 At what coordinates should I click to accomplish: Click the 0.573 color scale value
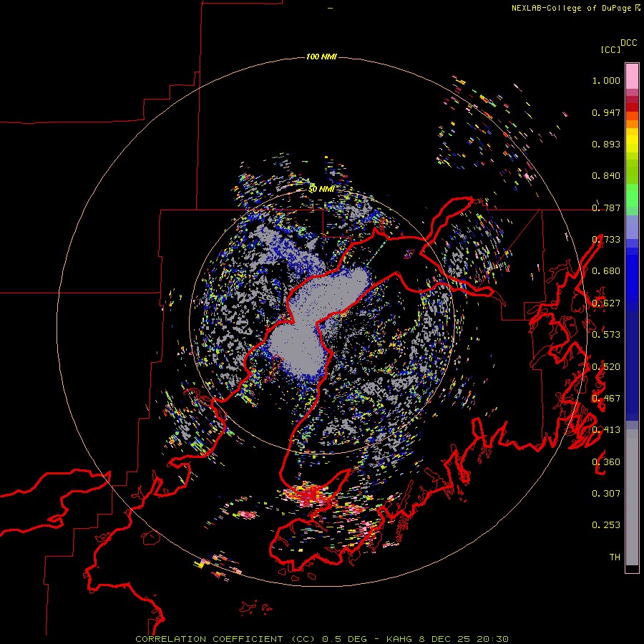tap(606, 335)
